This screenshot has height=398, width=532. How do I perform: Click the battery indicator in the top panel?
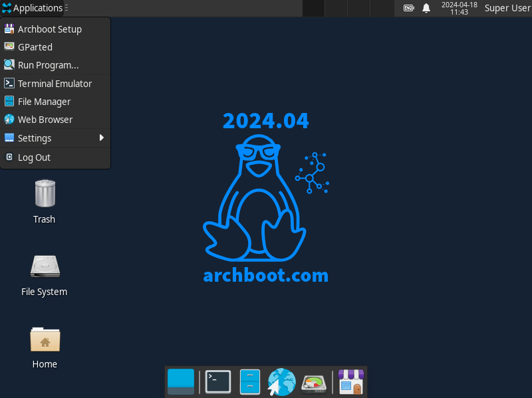point(408,8)
